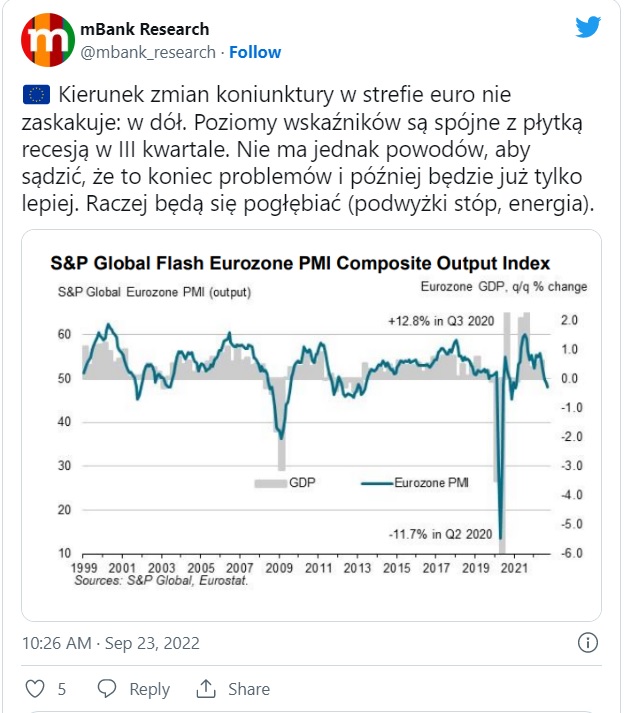626x713 pixels.
Task: Open the mBank Research display name
Action: point(145,29)
